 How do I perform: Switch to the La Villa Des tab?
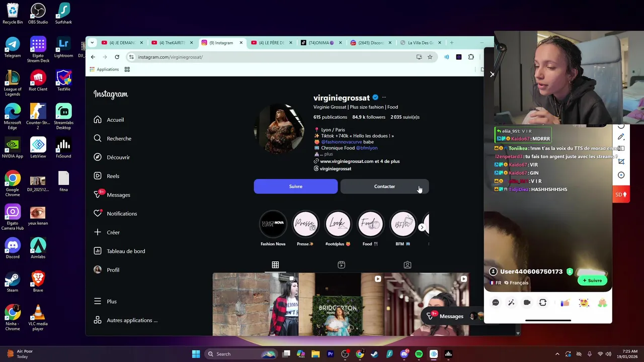click(420, 43)
